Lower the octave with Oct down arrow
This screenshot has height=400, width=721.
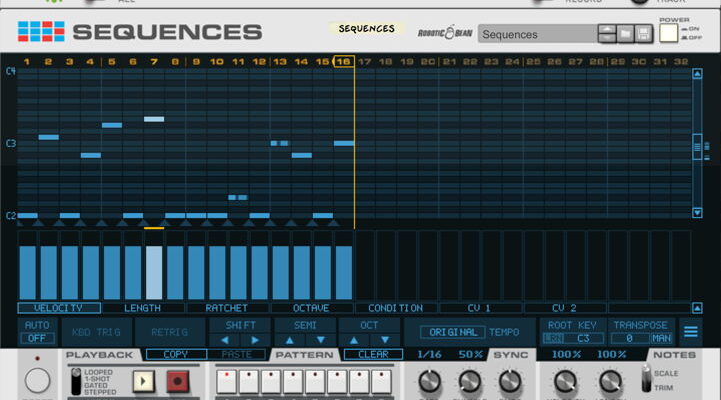[x=384, y=340]
